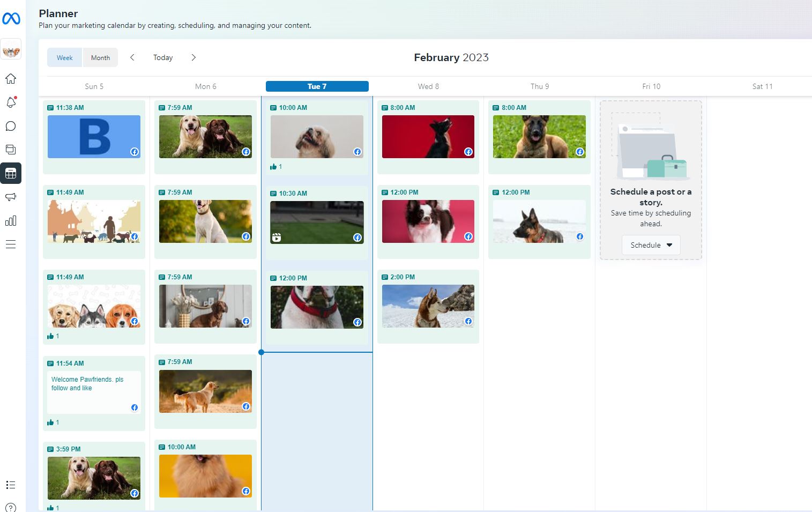Open Ads megaphone icon
The width and height of the screenshot is (812, 512).
click(x=11, y=197)
